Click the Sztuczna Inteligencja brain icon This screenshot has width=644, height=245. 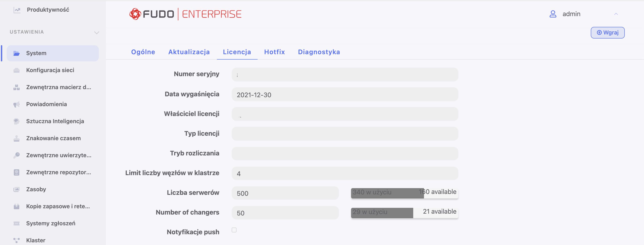pyautogui.click(x=17, y=121)
